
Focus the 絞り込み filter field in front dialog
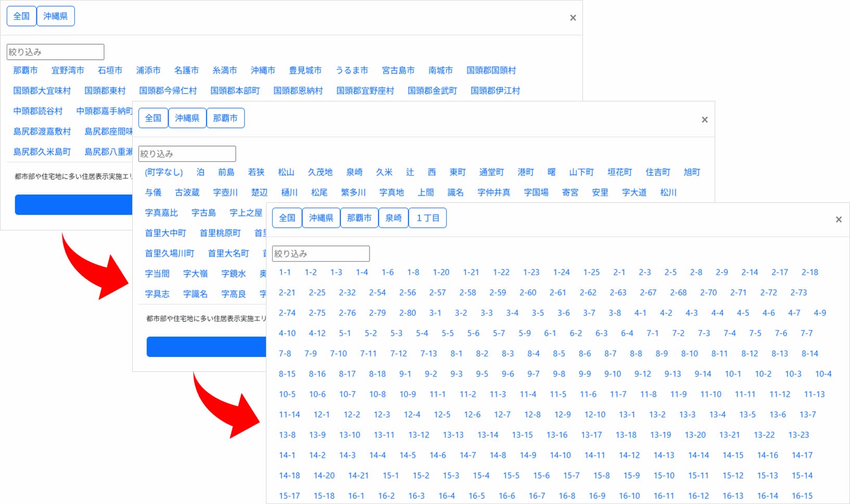point(321,254)
